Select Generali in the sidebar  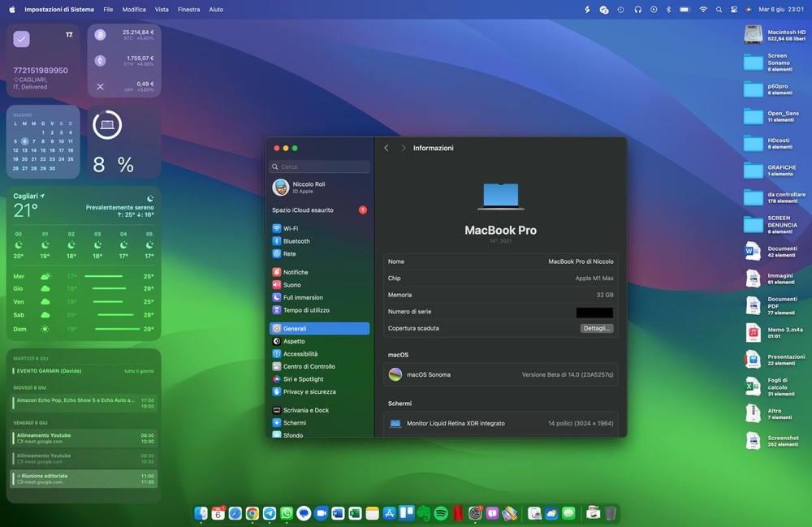pyautogui.click(x=319, y=329)
